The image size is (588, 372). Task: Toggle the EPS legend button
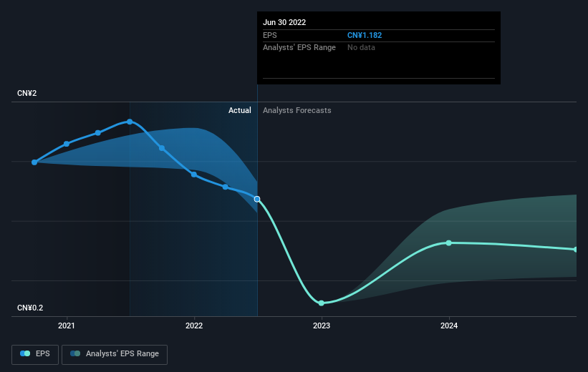pyautogui.click(x=35, y=354)
